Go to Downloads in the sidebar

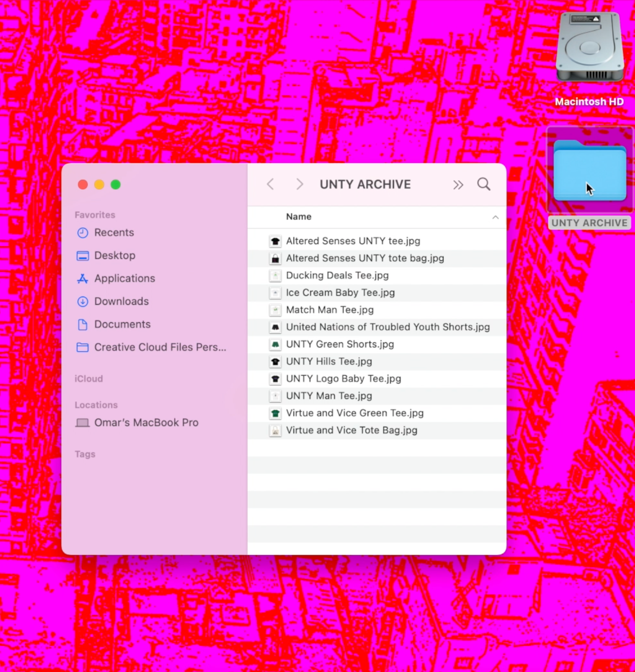click(x=121, y=301)
